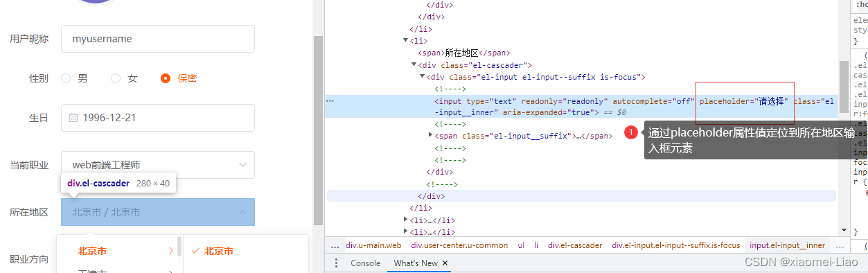Screen dimensions: 868x273
Task: Expand the last collapsed <li>…</li> node
Action: click(405, 231)
